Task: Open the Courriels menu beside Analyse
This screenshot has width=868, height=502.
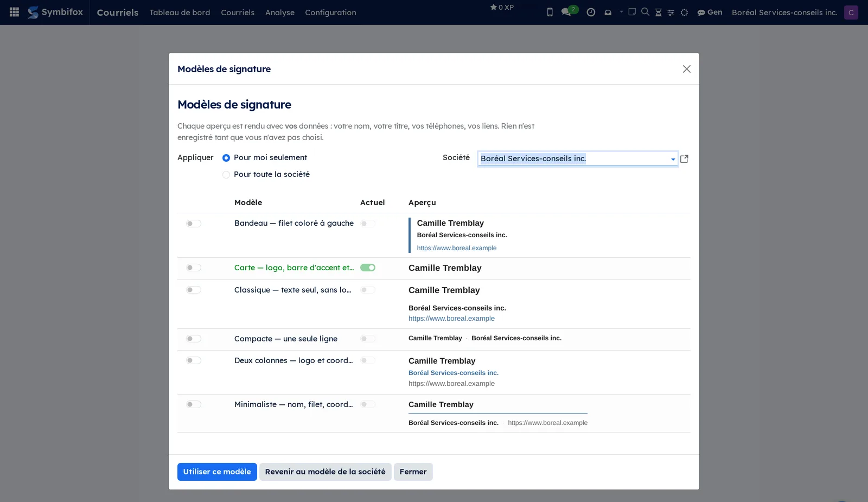Action: (238, 12)
